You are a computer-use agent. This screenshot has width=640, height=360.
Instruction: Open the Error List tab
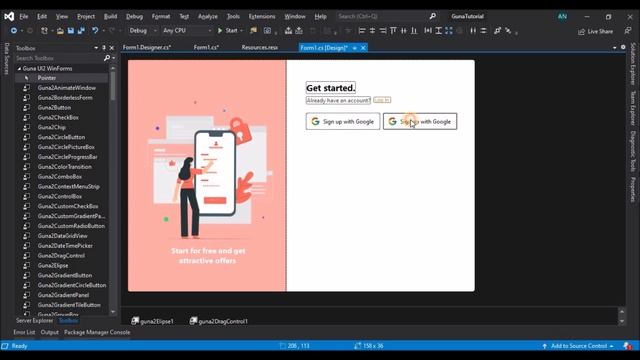[24, 332]
